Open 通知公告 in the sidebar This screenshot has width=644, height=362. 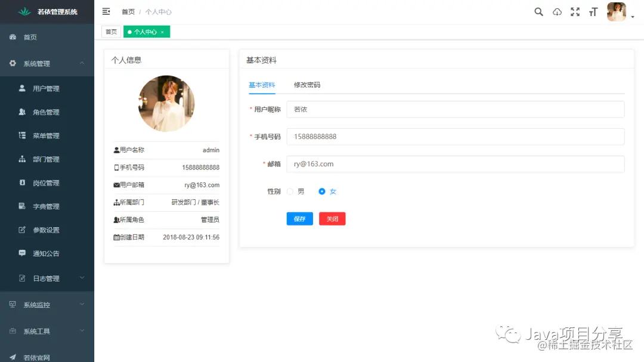[47, 253]
